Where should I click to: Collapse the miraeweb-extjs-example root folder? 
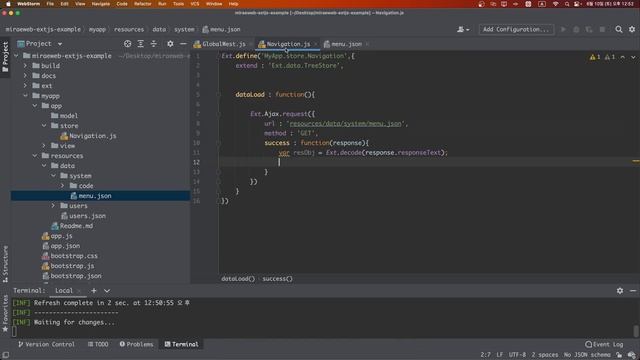click(16, 56)
